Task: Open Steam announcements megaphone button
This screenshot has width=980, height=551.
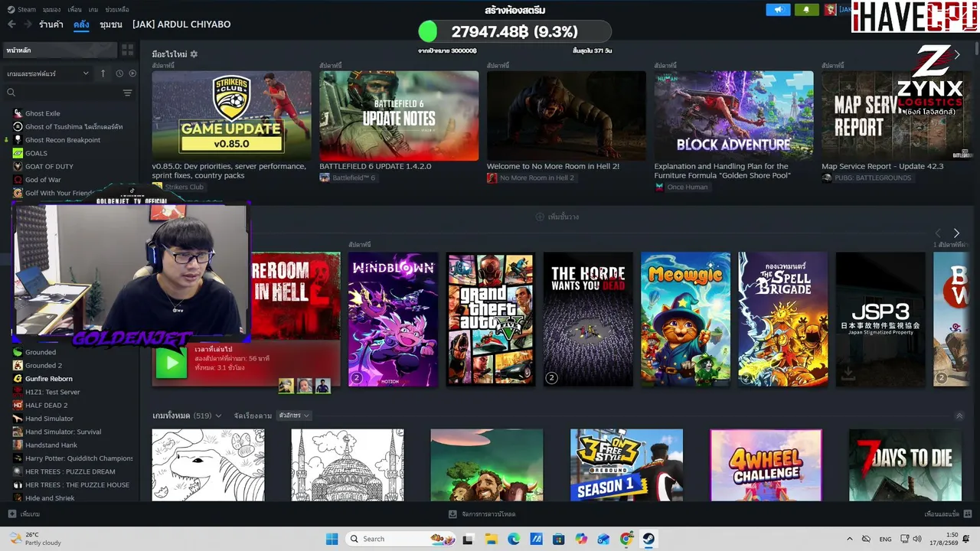Action: click(x=778, y=10)
